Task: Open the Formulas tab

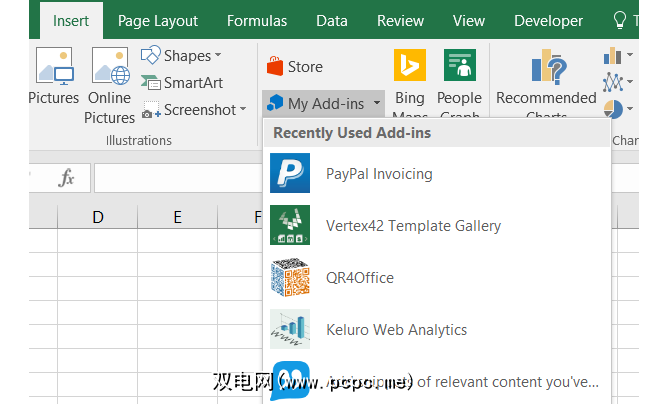Action: coord(257,20)
